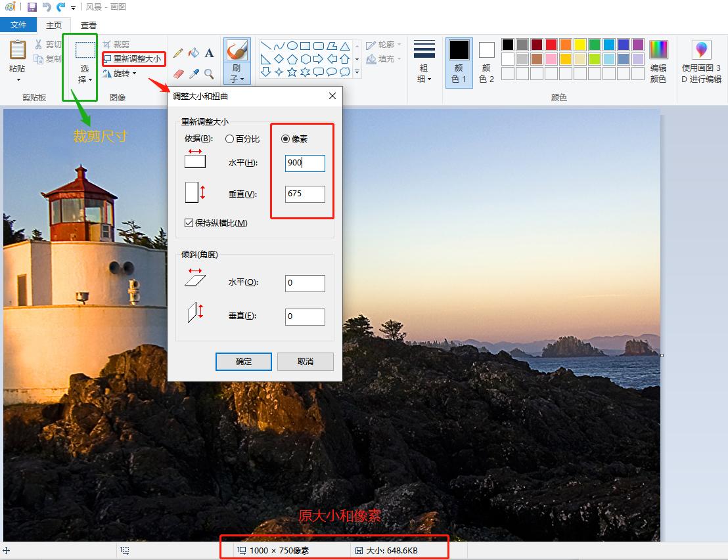Open Edit colors palette icon
The image size is (728, 560).
tap(658, 60)
